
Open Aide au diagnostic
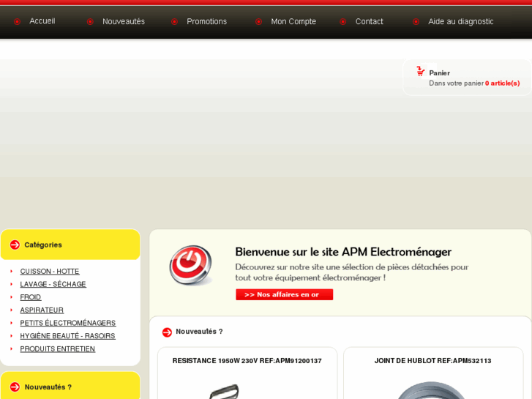[461, 21]
